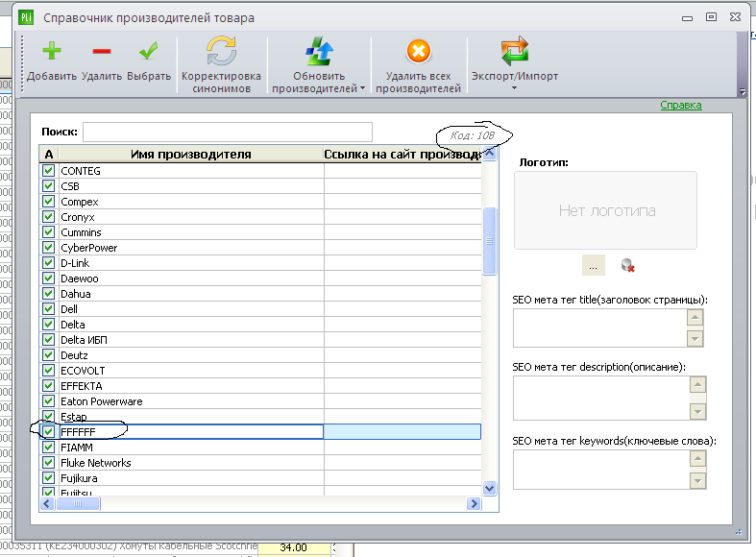This screenshot has width=756, height=557.
Task: Select the ECOVOLT row
Action: (260, 371)
